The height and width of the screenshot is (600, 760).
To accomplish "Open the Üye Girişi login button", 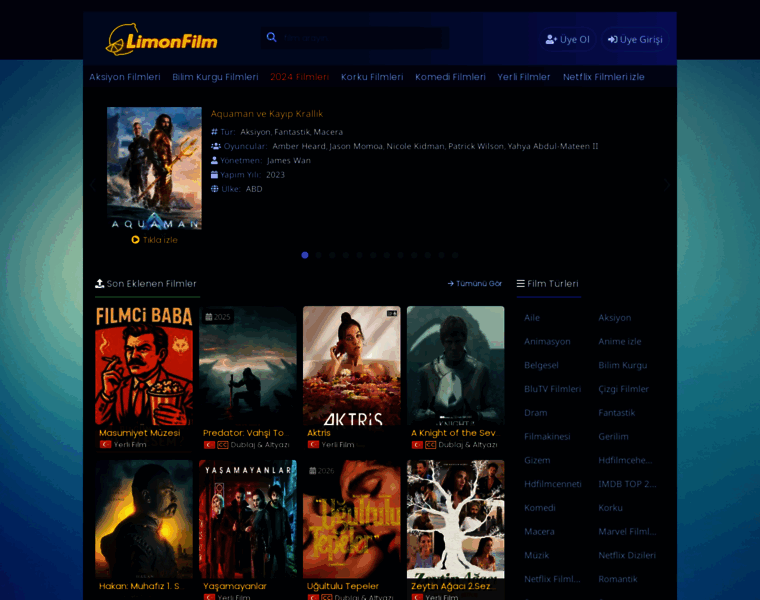I will pyautogui.click(x=635, y=39).
